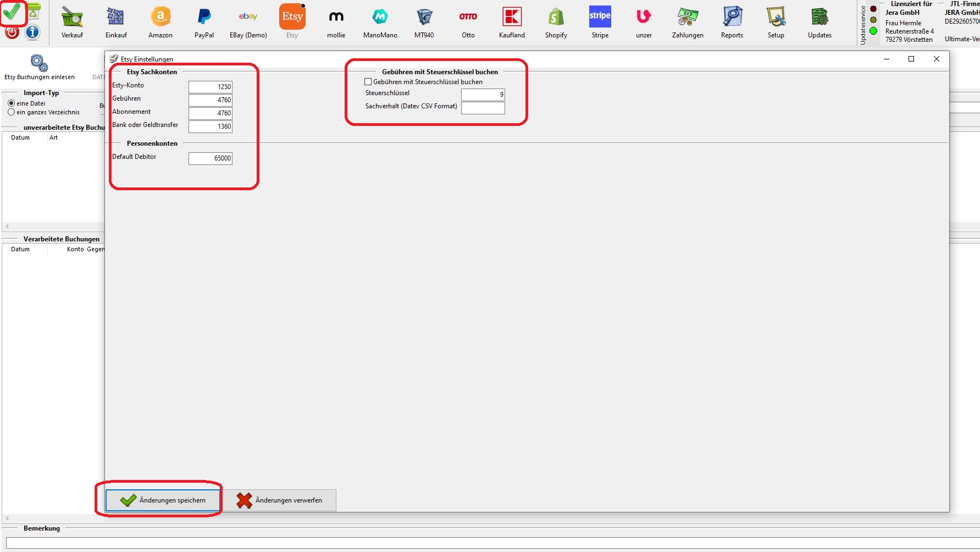Image resolution: width=980 pixels, height=552 pixels.
Task: Select 'ein ganzes Verzeichnis' radio button
Action: tap(12, 112)
